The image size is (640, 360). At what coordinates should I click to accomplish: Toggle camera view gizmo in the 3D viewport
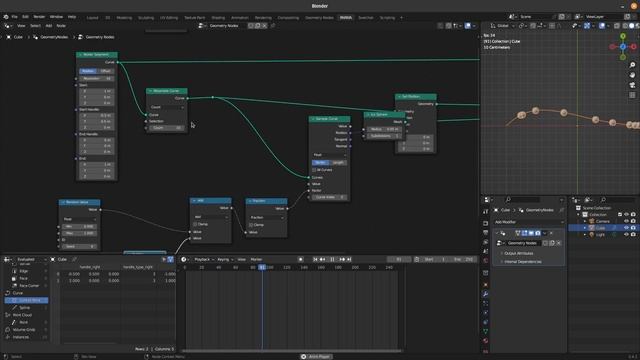[632, 85]
